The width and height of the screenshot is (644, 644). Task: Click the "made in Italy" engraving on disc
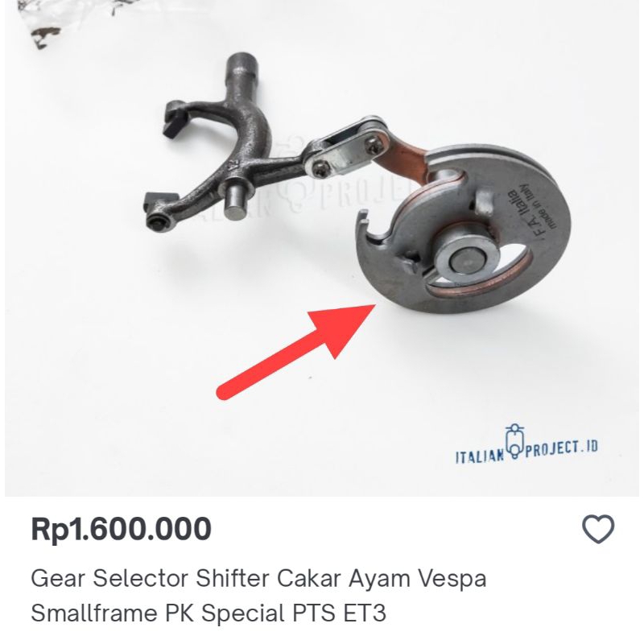coord(539,205)
